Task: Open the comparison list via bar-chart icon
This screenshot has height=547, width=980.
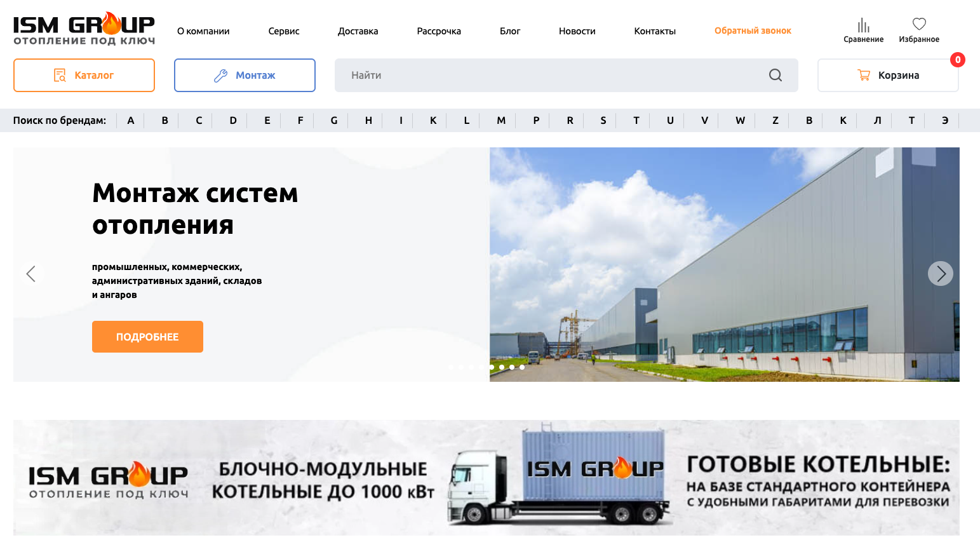Action: pos(863,27)
